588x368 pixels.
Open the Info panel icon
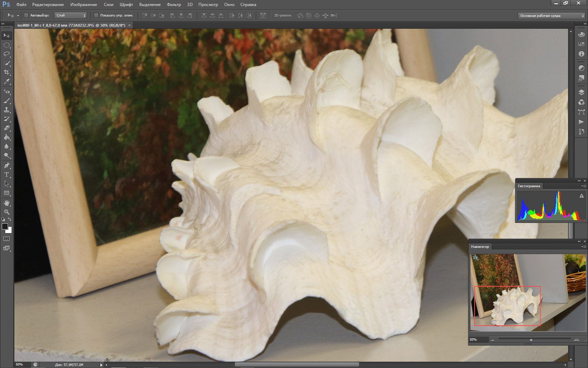coord(581,54)
